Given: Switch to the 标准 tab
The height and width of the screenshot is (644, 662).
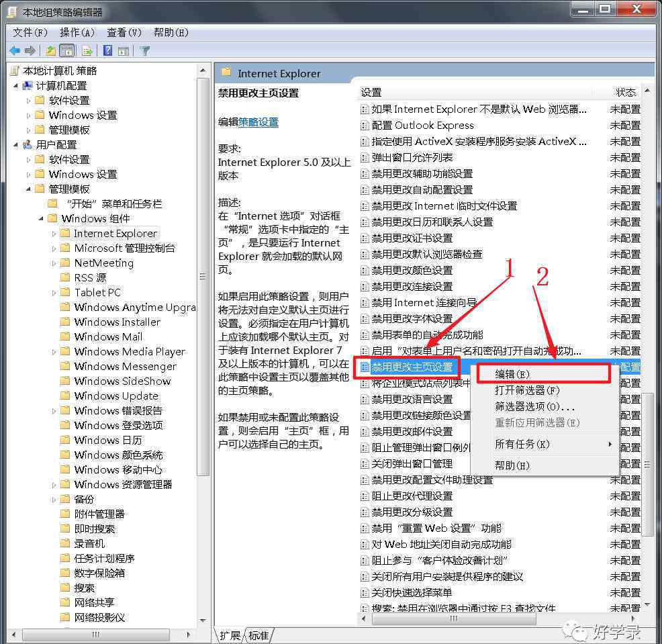Looking at the screenshot, I should coord(259,635).
